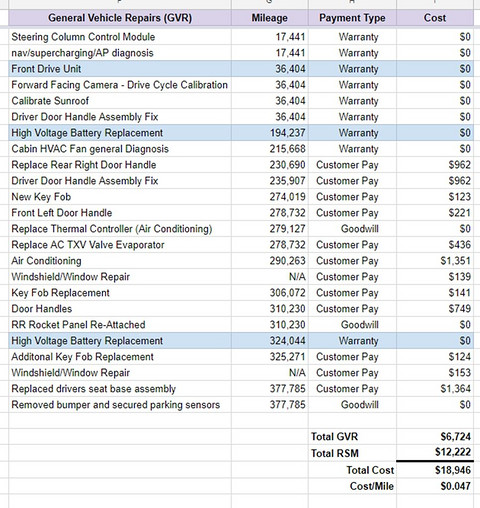Click the Goodwill cell for Replace Thermal Controller
The image size is (480, 508).
tap(352, 229)
